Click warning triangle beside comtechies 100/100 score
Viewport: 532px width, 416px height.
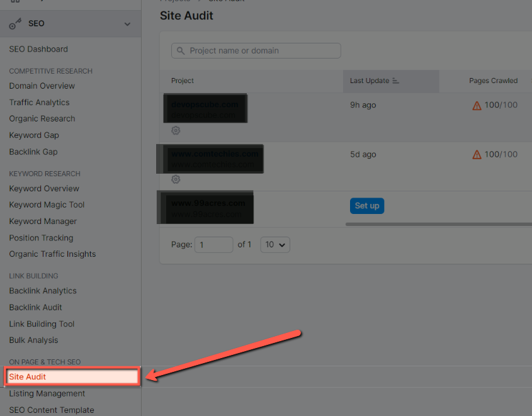[477, 154]
